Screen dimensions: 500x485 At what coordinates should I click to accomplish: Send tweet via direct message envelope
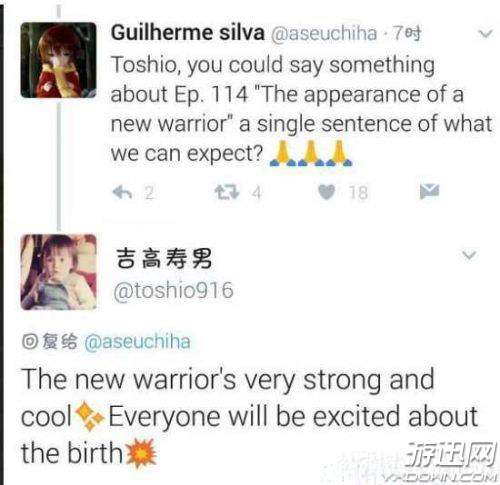pyautogui.click(x=429, y=191)
